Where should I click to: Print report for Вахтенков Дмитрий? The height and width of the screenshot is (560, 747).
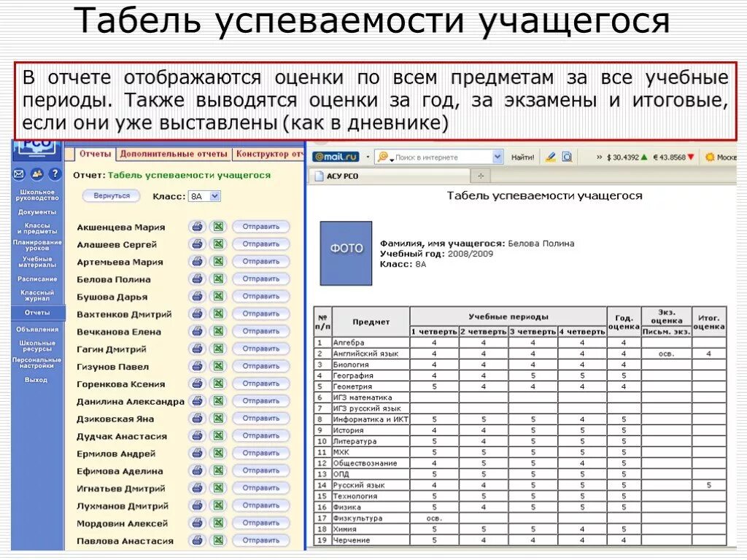click(x=197, y=314)
